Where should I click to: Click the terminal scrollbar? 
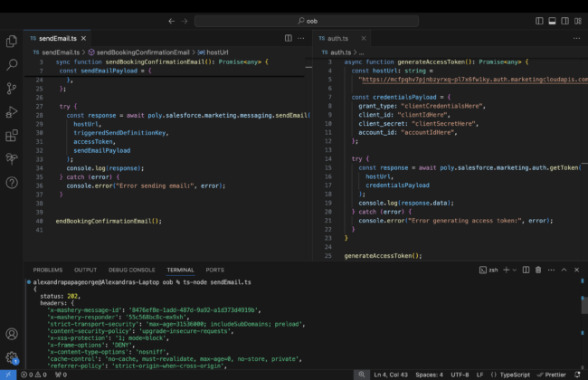pos(583,305)
